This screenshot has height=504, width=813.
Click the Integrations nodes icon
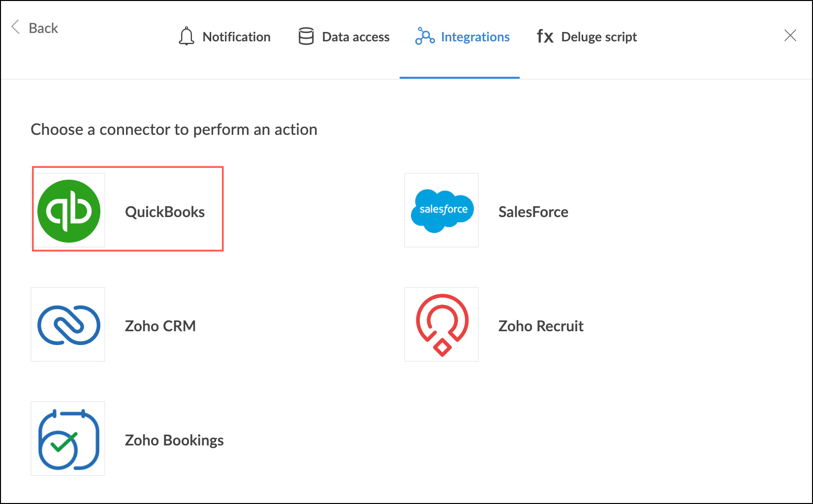tap(425, 37)
